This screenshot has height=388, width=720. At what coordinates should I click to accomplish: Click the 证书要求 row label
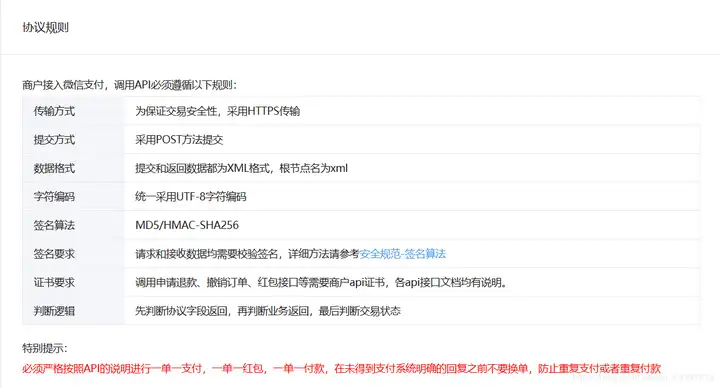54,282
